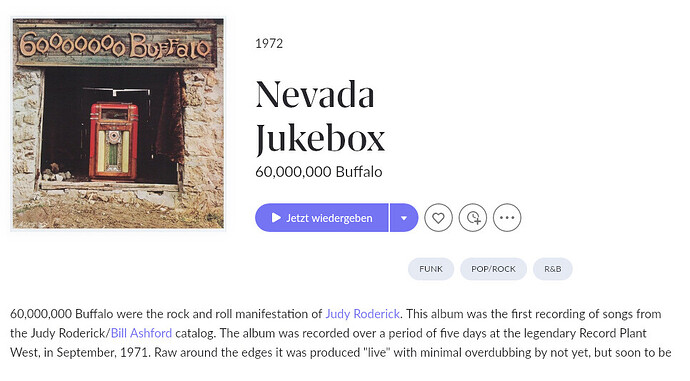Click the release year 1972
This screenshot has height=381, width=690.
coord(269,44)
